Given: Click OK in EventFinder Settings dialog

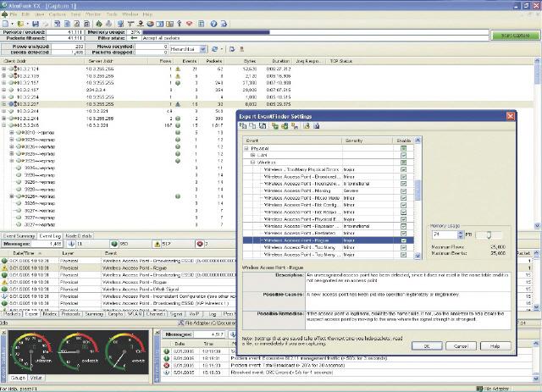Looking at the screenshot, I should pos(427,345).
